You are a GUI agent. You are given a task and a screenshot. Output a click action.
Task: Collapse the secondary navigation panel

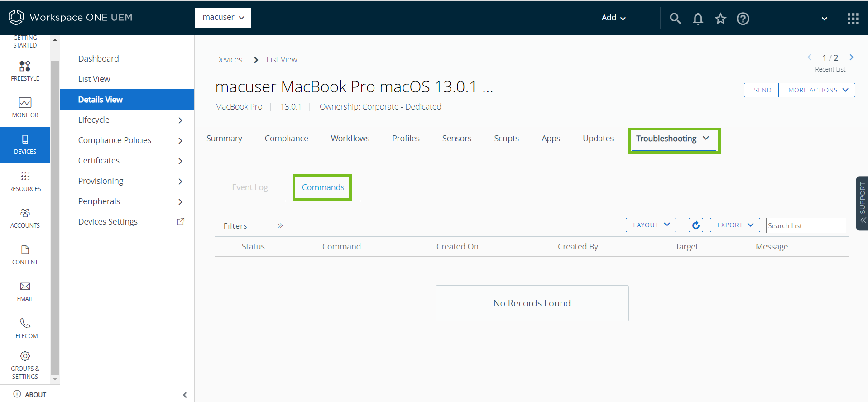click(185, 395)
